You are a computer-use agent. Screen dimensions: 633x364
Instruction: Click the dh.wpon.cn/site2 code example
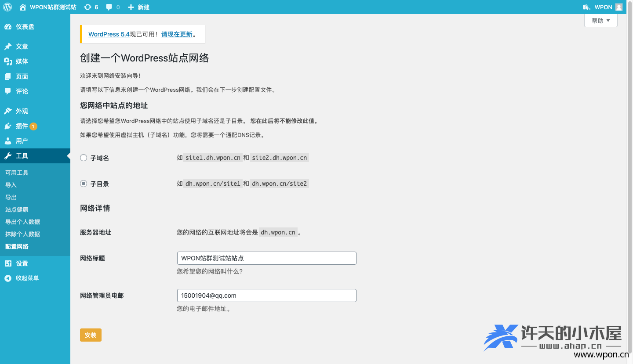coord(280,184)
